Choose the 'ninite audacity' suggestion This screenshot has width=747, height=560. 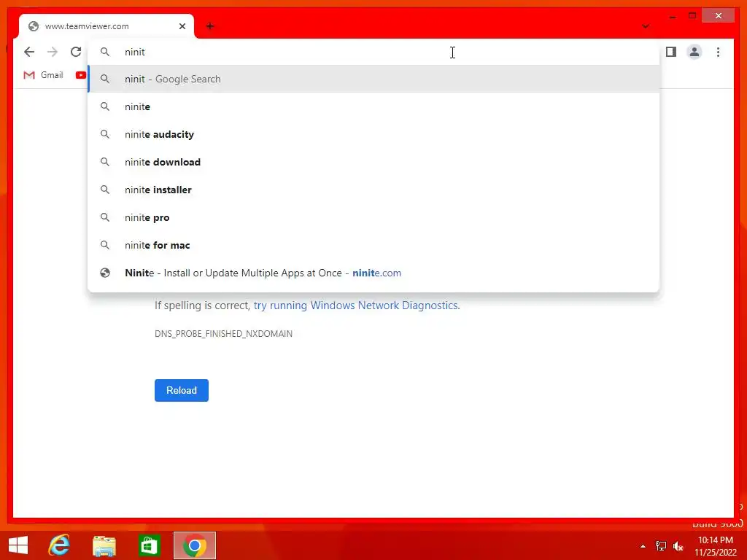(374, 134)
